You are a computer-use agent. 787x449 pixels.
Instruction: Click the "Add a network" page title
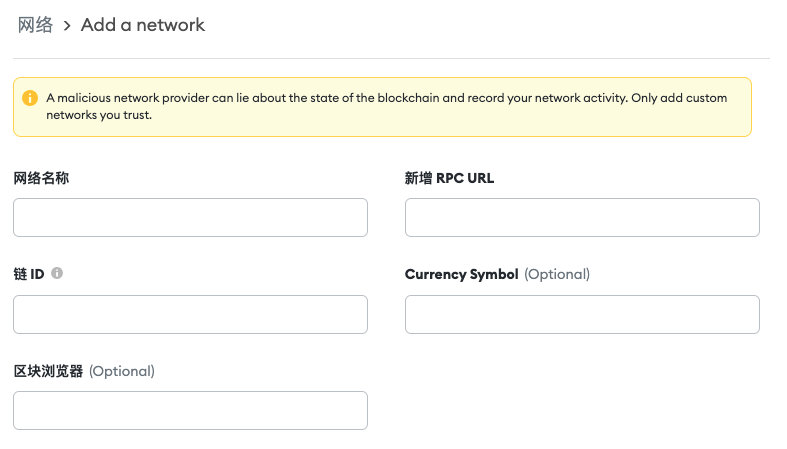[142, 25]
